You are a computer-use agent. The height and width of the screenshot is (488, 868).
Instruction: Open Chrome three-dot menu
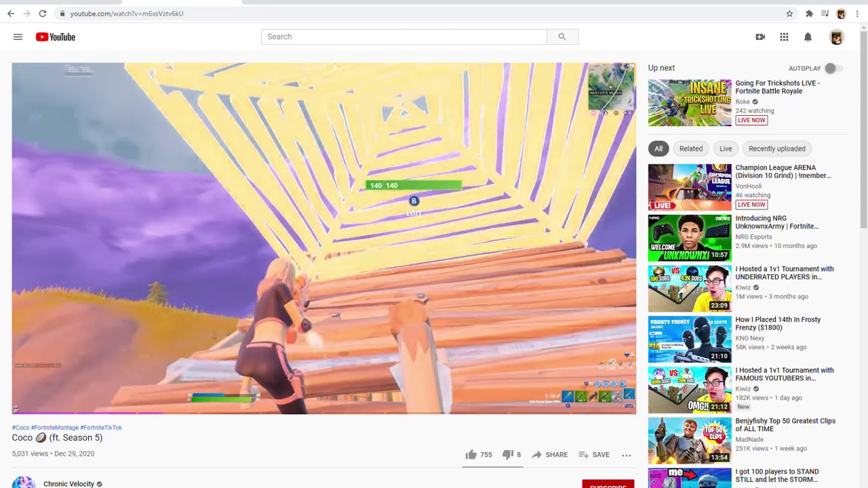[857, 14]
